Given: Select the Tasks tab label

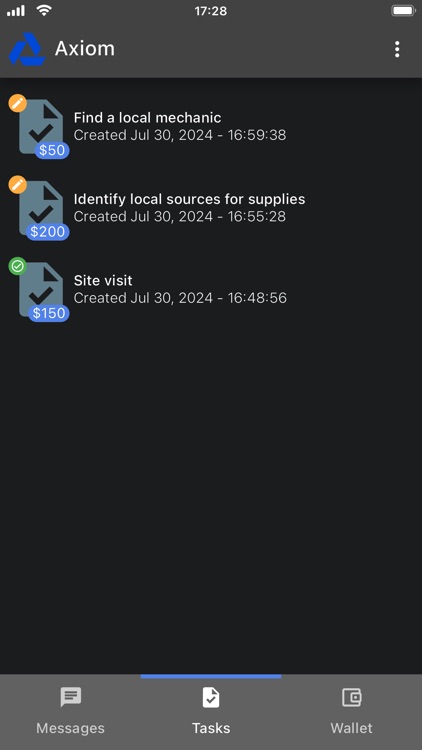Looking at the screenshot, I should pos(211,728).
